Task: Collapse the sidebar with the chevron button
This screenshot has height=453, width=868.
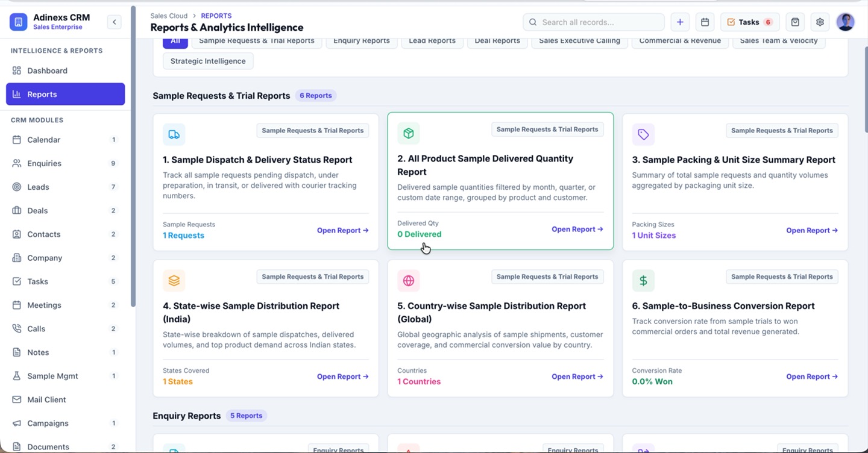Action: coord(115,22)
